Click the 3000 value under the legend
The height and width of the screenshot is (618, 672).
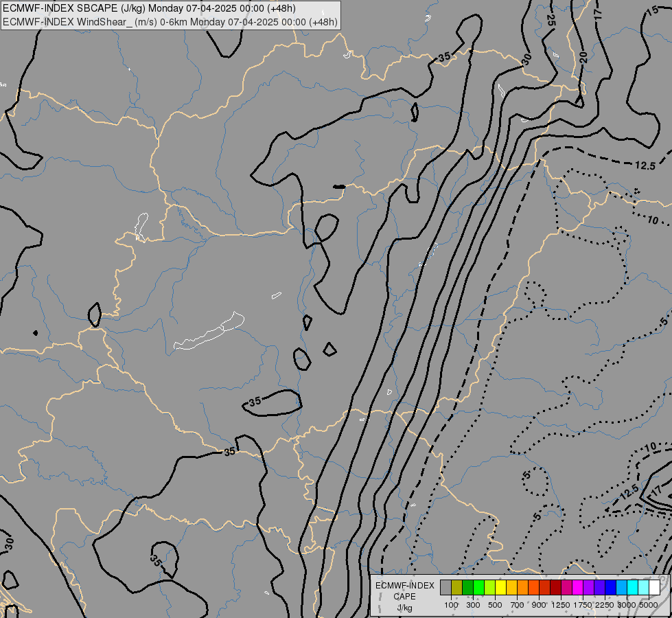coord(627,605)
